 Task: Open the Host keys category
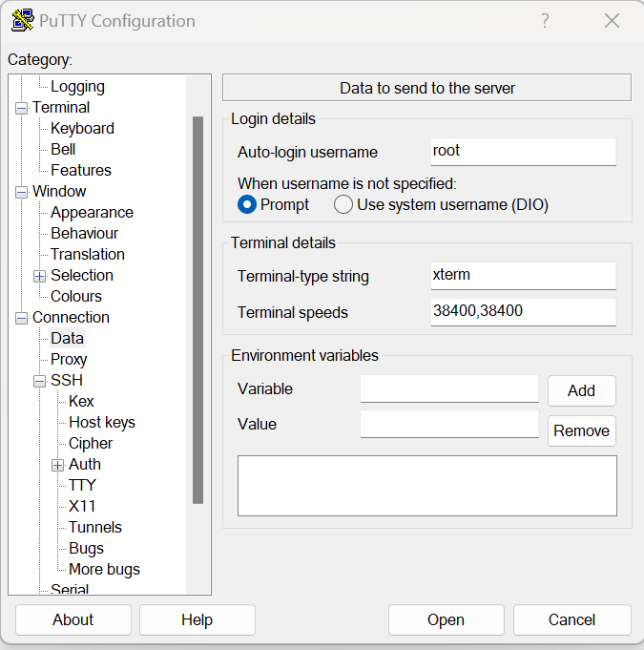102,423
